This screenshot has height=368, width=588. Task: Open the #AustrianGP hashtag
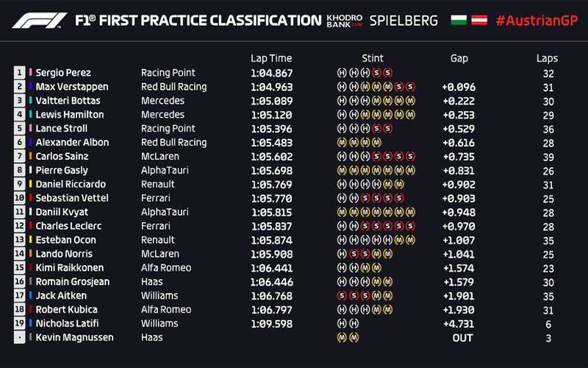click(535, 21)
